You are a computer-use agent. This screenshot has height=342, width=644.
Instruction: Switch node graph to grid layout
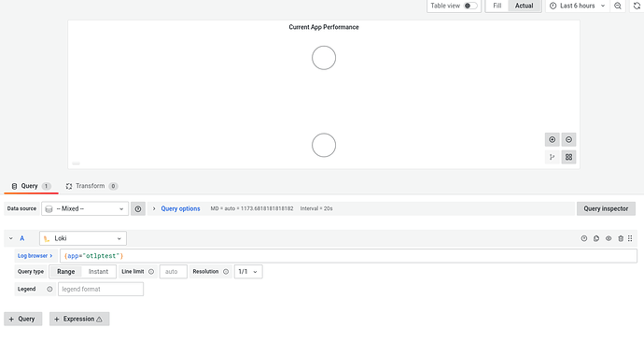pyautogui.click(x=568, y=157)
